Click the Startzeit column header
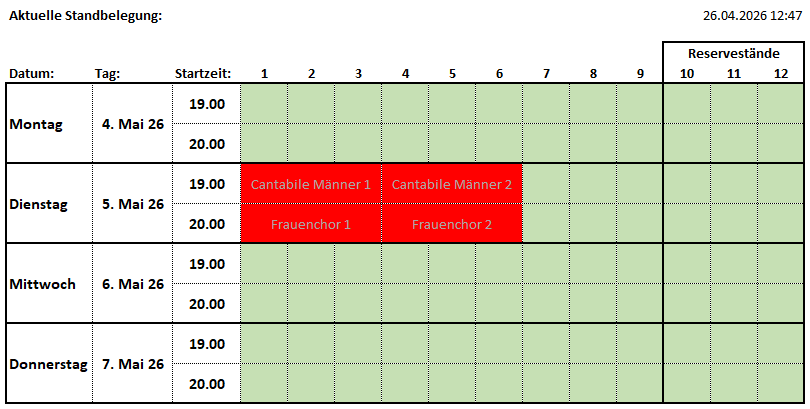 [203, 73]
